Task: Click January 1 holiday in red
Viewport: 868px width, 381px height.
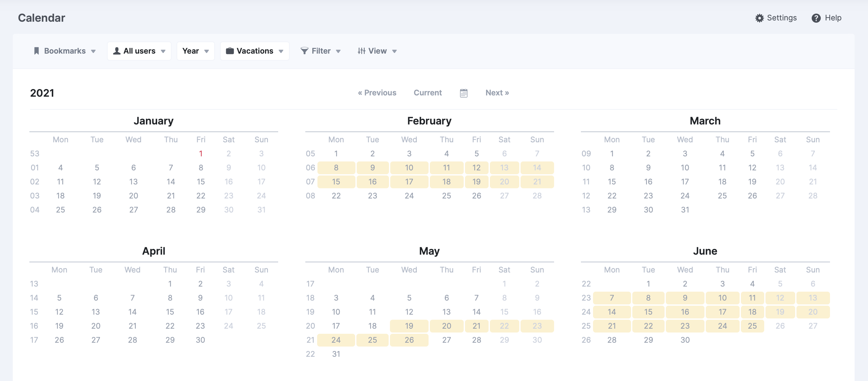Action: pos(201,153)
